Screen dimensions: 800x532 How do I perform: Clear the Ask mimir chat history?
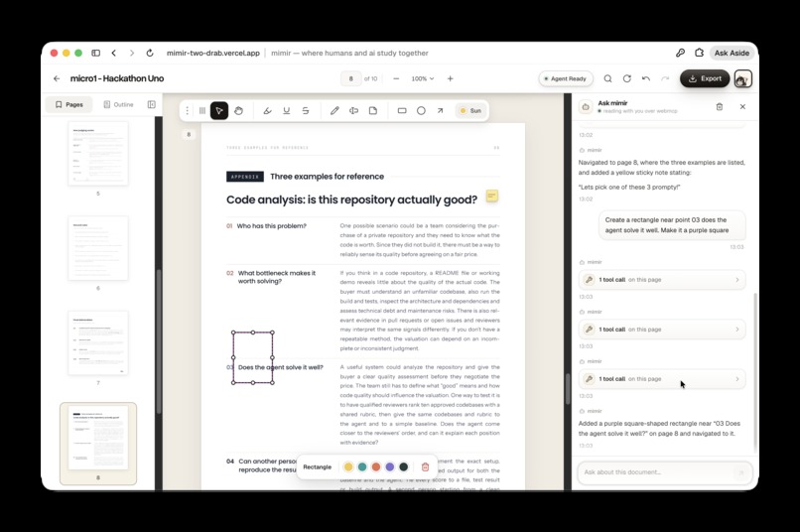point(720,106)
